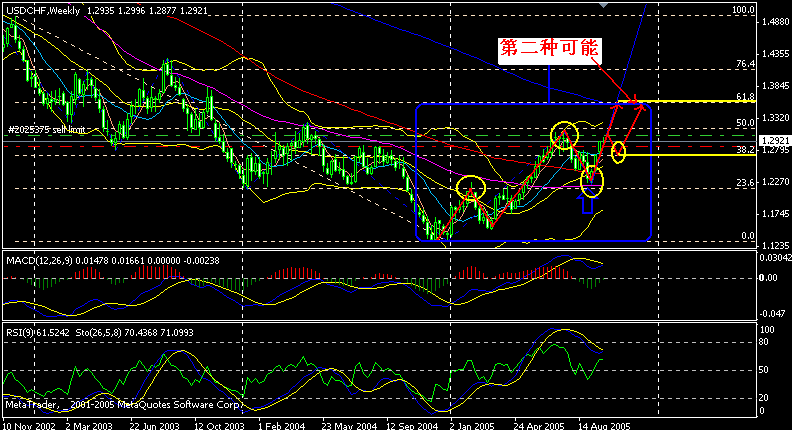
Task: Select the 第二种可能 text annotation
Action: pyautogui.click(x=549, y=49)
